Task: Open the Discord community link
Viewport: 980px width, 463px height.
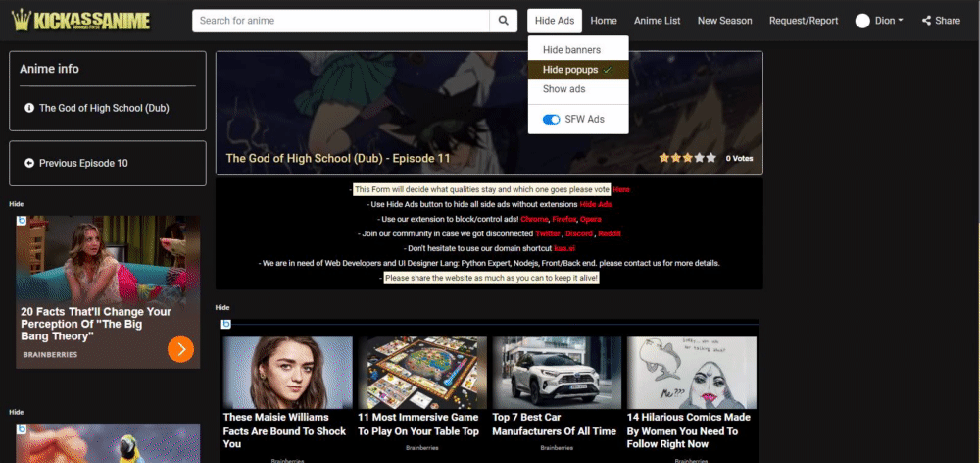Action: [x=579, y=233]
